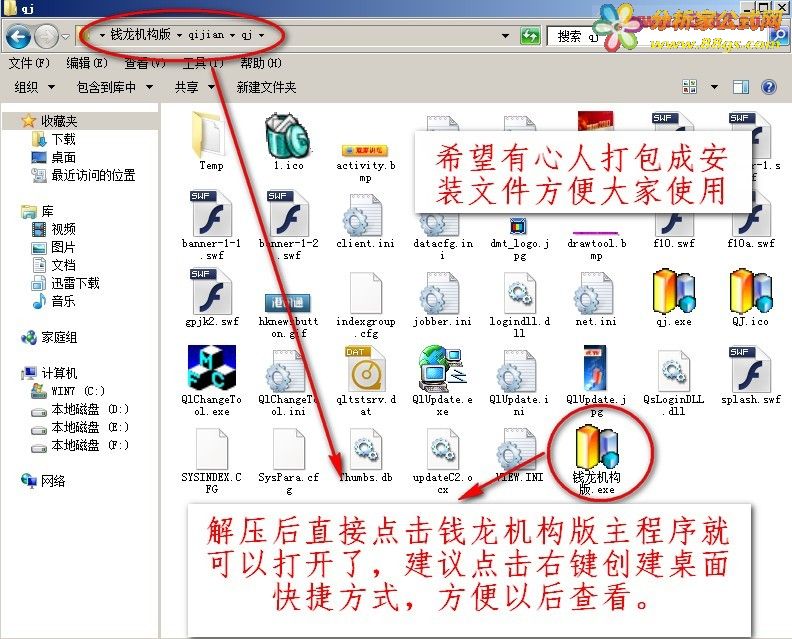Open 本地磁盘 (D:) drive

coord(80,409)
